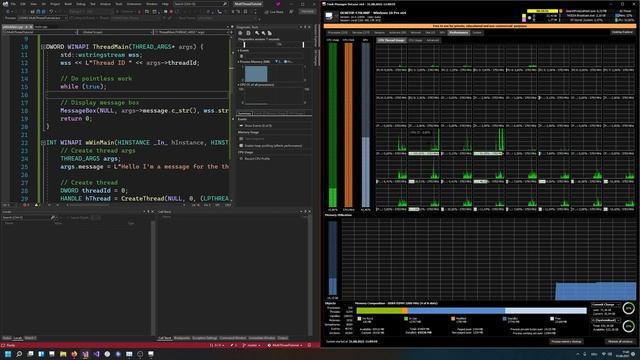
Task: Click the Show Events link
Action: tap(258, 126)
